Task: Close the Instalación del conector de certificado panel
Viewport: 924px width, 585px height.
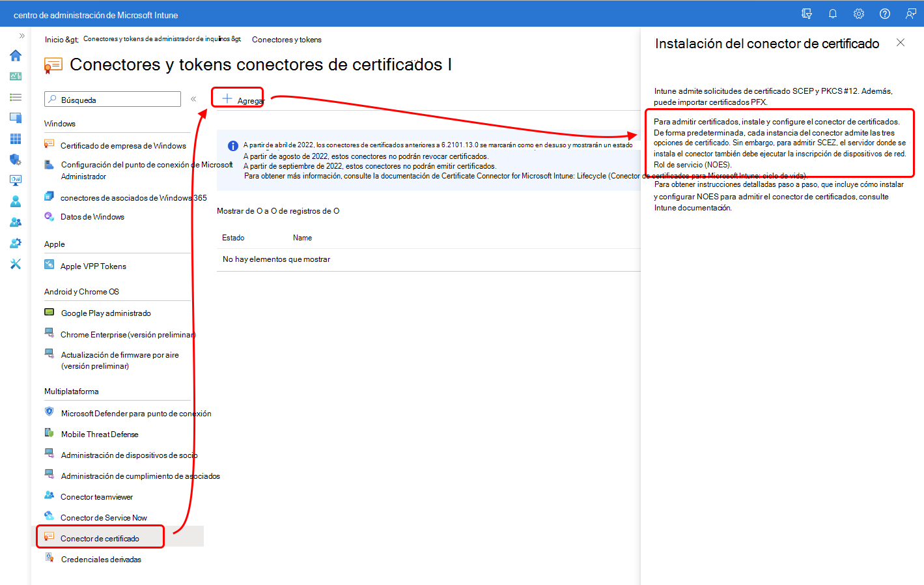Action: tap(901, 42)
